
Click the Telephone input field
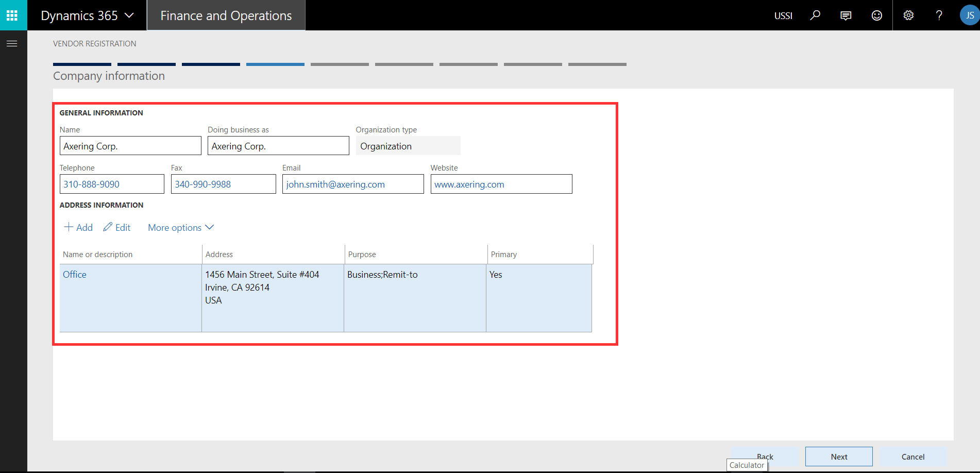pyautogui.click(x=112, y=184)
